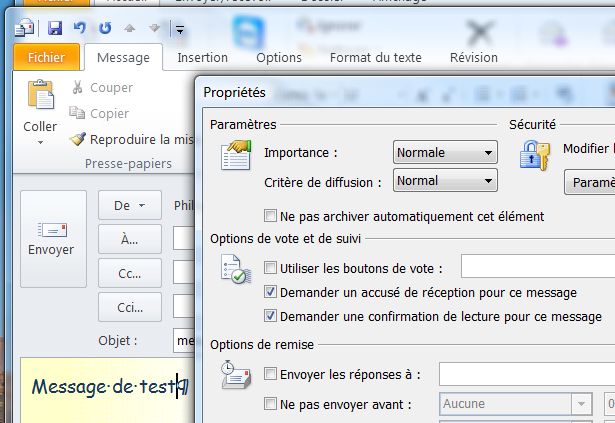
Task: Go to previous item with the up arrow
Action: click(130, 28)
